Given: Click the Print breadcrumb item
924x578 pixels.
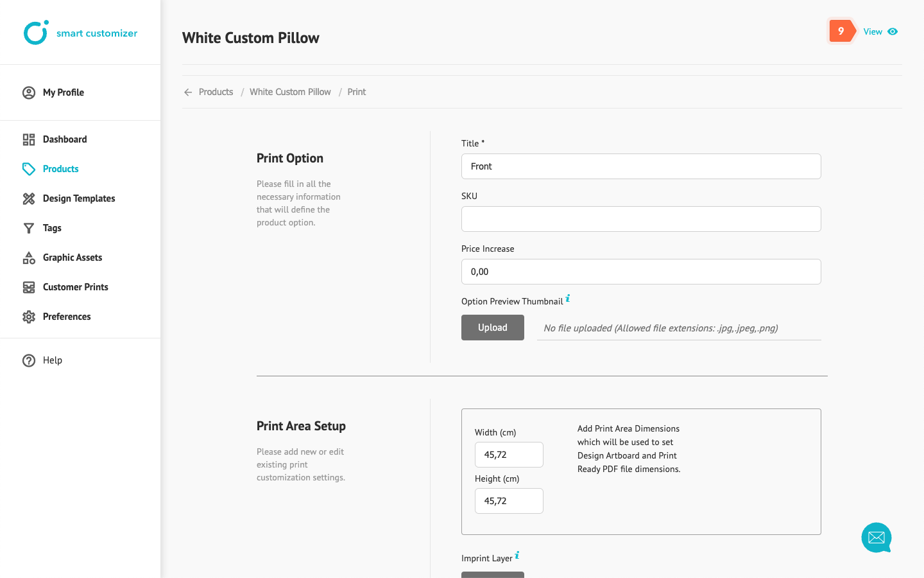Looking at the screenshot, I should [x=357, y=92].
